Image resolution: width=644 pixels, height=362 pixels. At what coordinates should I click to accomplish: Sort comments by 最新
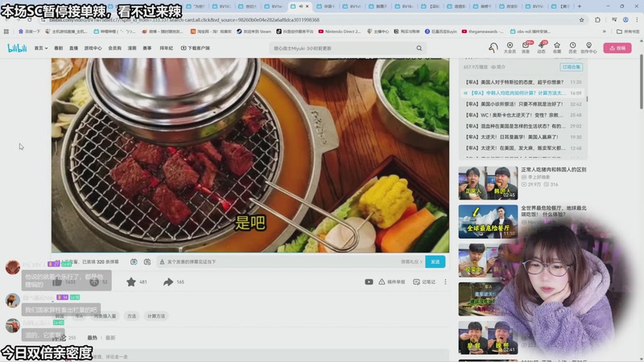[110, 338]
